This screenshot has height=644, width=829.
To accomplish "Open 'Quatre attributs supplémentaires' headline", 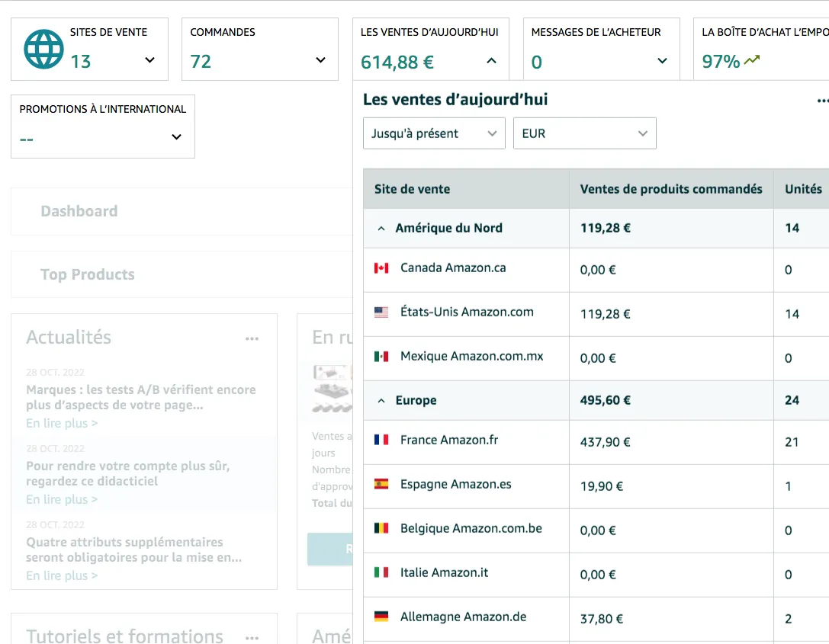I will [133, 549].
